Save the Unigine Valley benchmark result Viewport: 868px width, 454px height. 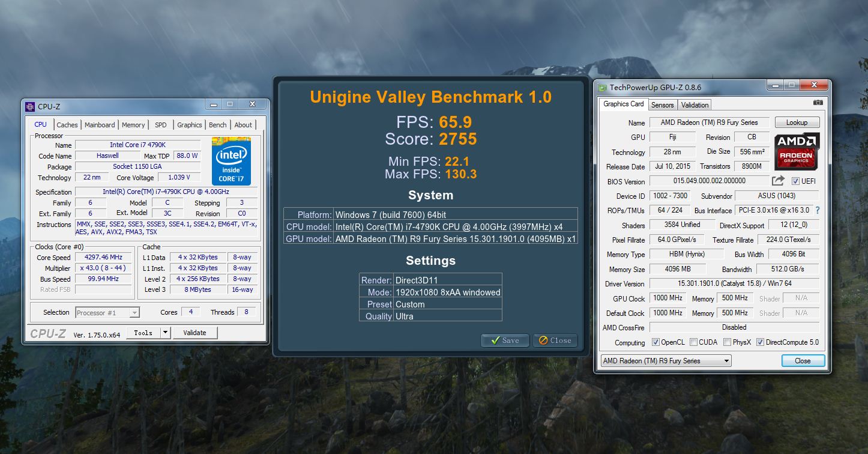click(505, 340)
